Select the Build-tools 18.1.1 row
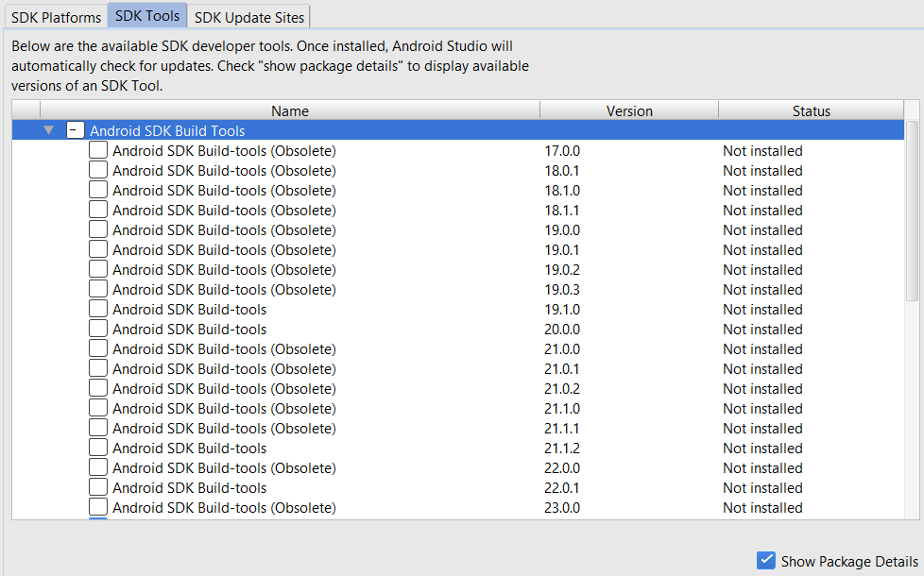Viewport: 924px width, 576px height. pos(458,211)
